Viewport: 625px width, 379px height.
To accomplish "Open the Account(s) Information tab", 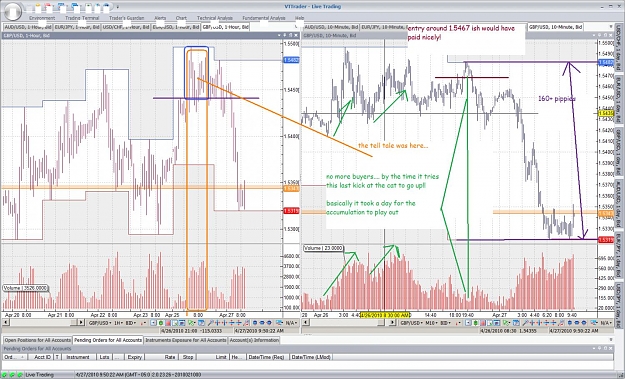I will (254, 340).
